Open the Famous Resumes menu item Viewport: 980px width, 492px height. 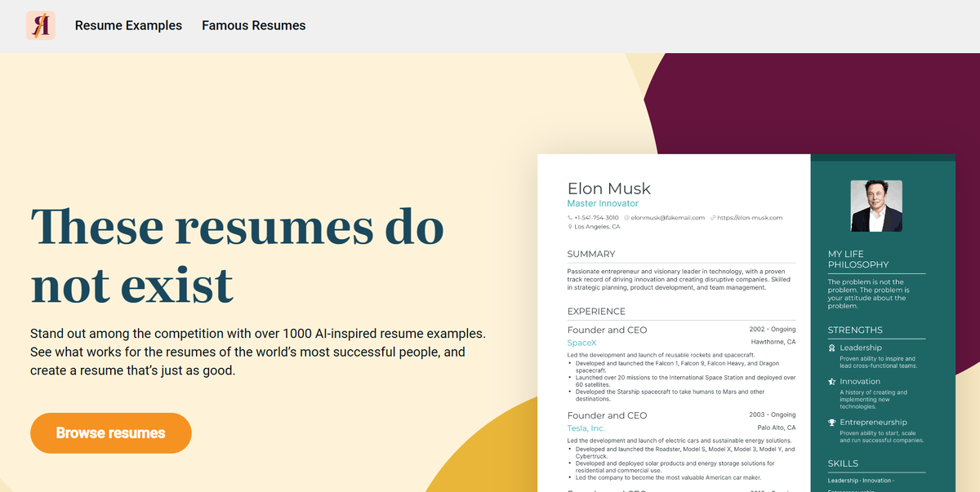(x=254, y=25)
